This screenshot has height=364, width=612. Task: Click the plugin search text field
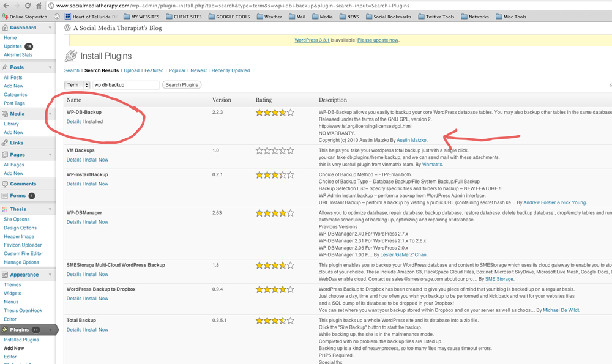click(125, 85)
